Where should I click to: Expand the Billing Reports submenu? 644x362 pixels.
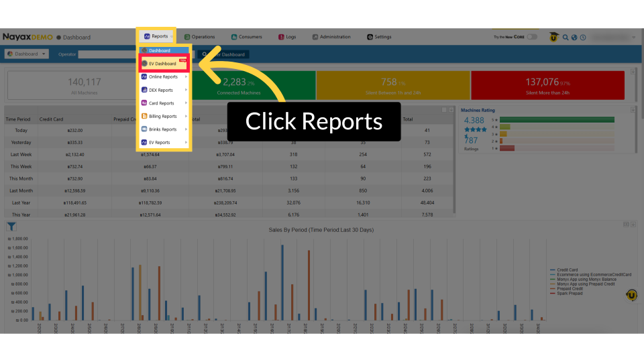pos(164,117)
